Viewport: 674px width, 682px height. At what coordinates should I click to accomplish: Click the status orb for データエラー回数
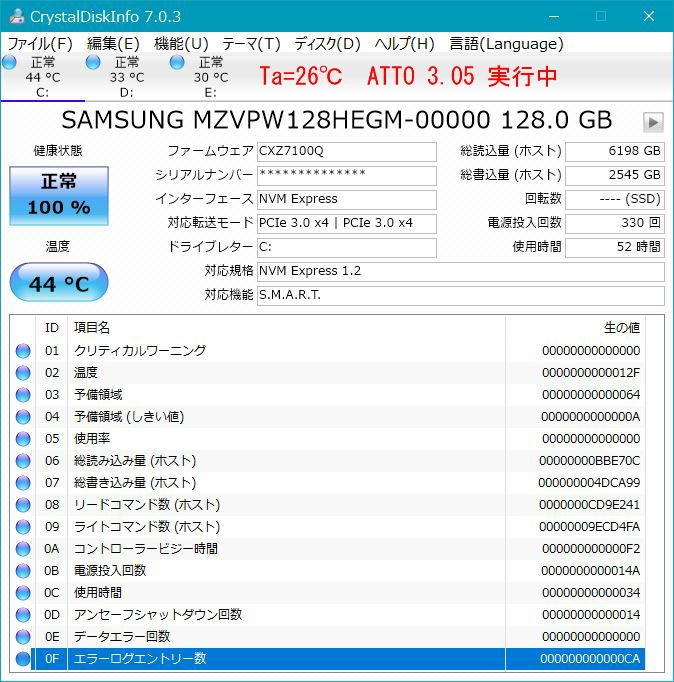(23, 637)
